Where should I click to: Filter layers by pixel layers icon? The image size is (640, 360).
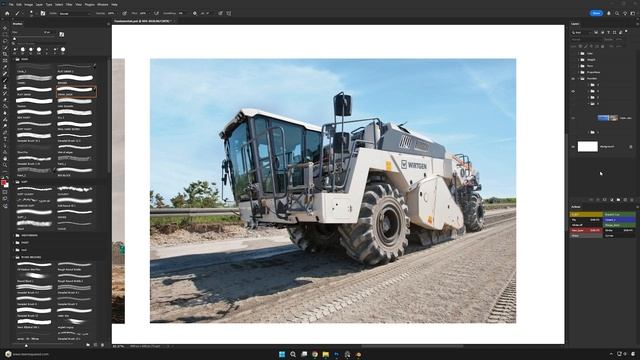[x=596, y=32]
